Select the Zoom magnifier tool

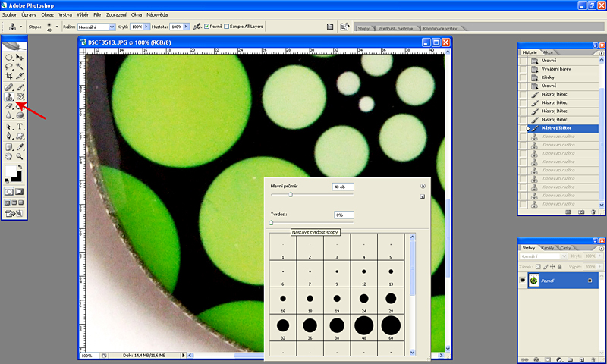point(20,157)
